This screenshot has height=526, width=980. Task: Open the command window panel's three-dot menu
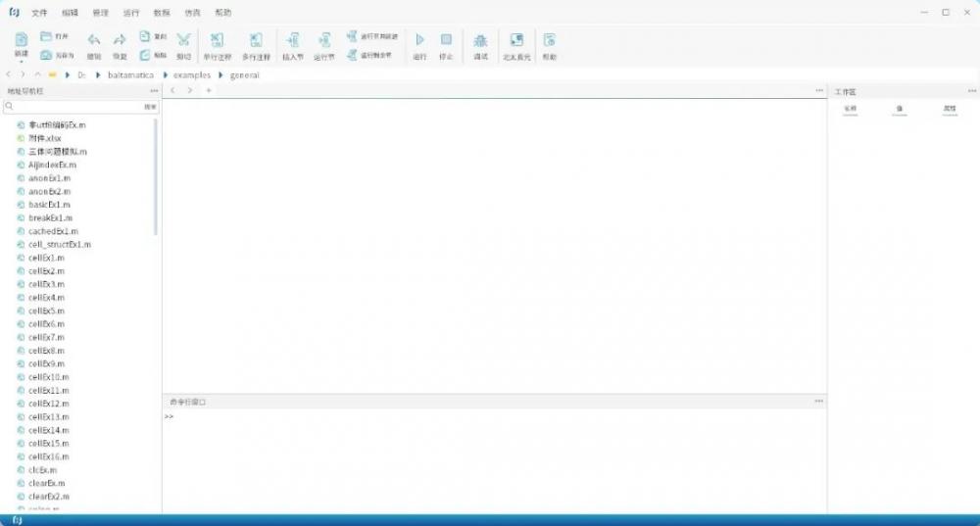tap(818, 401)
